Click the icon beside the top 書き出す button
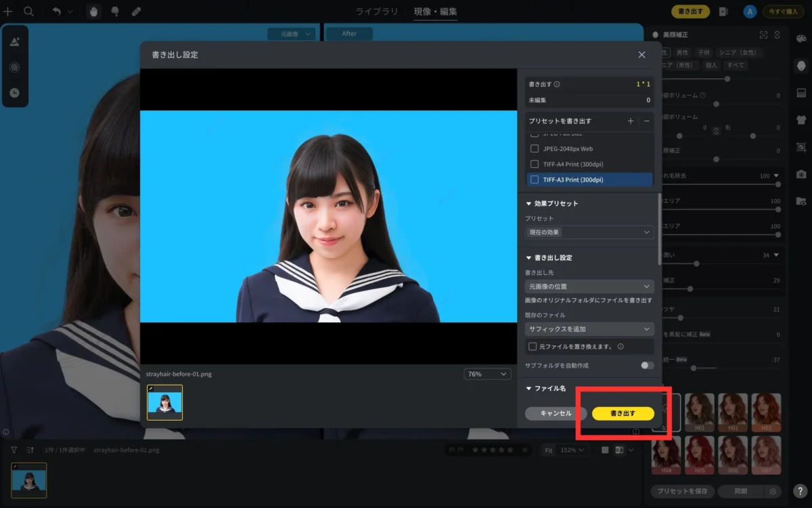 click(x=723, y=12)
